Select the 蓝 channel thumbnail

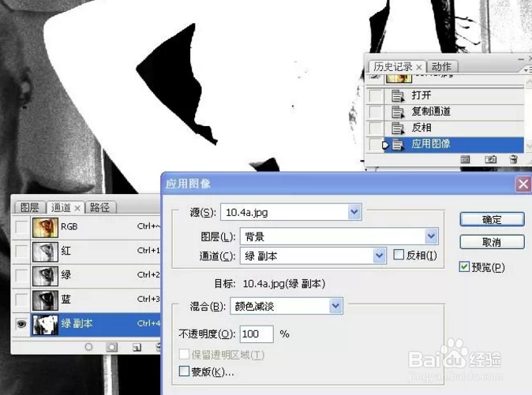tap(46, 300)
